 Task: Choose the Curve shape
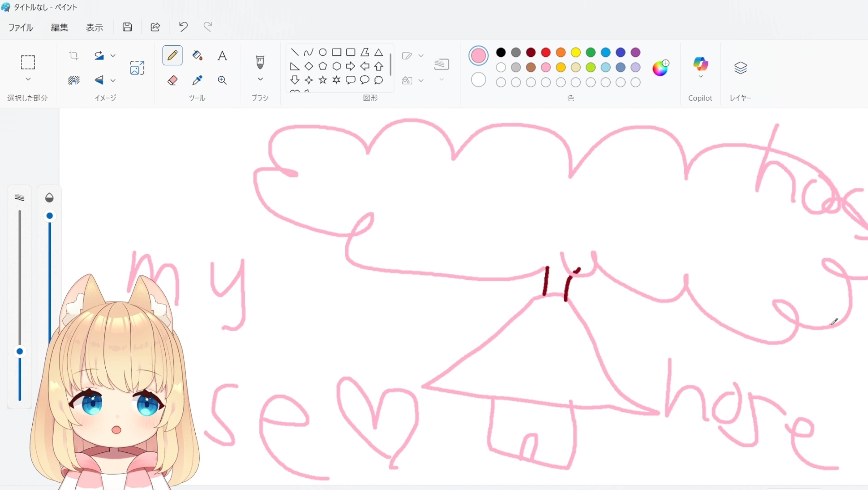[309, 52]
